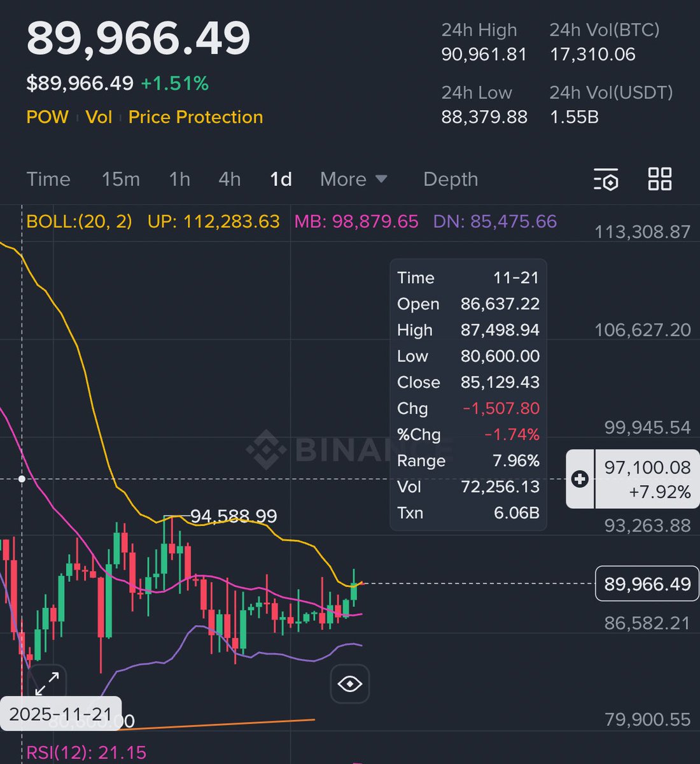
Task: Select the 15m interval tab
Action: 121,179
